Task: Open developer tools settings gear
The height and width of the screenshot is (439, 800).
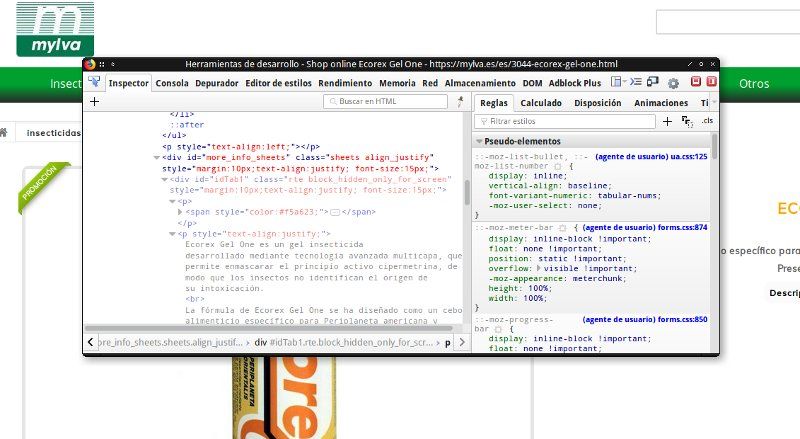Action: point(673,83)
